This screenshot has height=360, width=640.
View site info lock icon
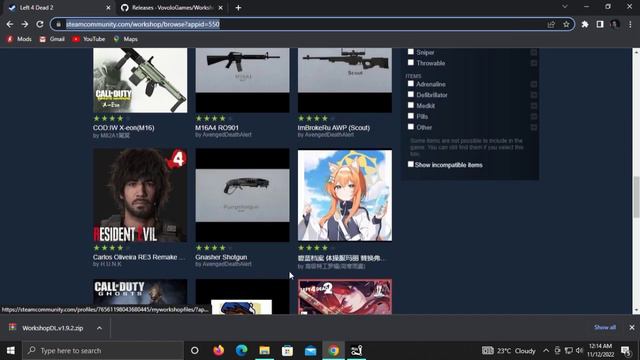click(58, 24)
